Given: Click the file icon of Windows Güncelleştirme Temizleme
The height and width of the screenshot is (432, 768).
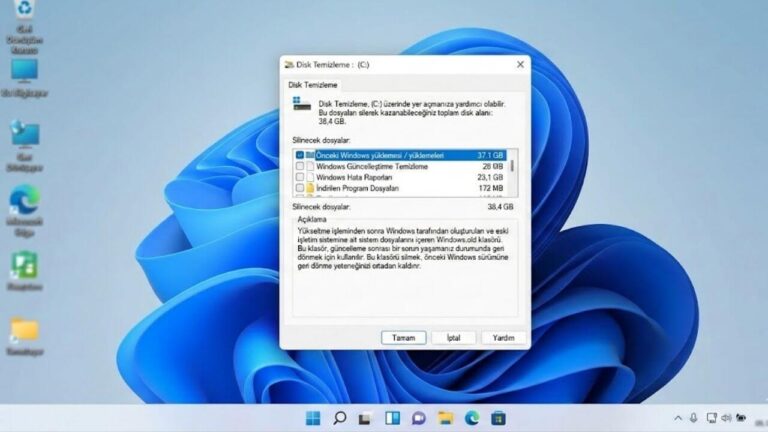Looking at the screenshot, I should tap(310, 167).
